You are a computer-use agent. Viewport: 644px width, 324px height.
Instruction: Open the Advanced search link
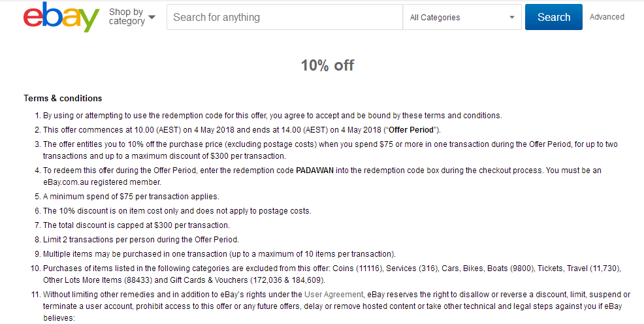(607, 17)
